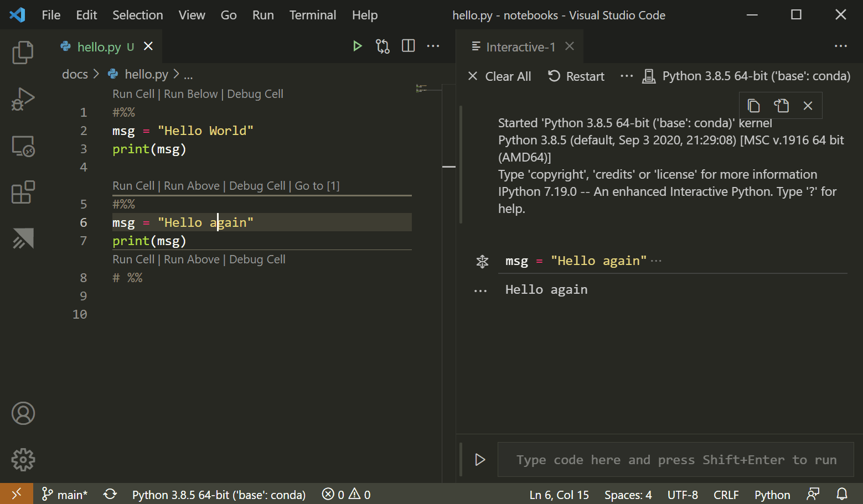Collapse the Hello again cell output
863x504 pixels.
(x=479, y=289)
